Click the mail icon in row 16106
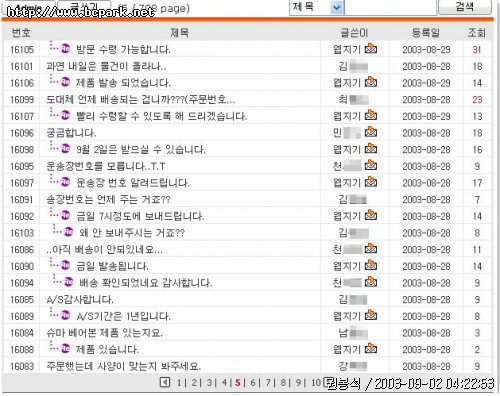This screenshot has width=500, height=396. pyautogui.click(x=371, y=82)
